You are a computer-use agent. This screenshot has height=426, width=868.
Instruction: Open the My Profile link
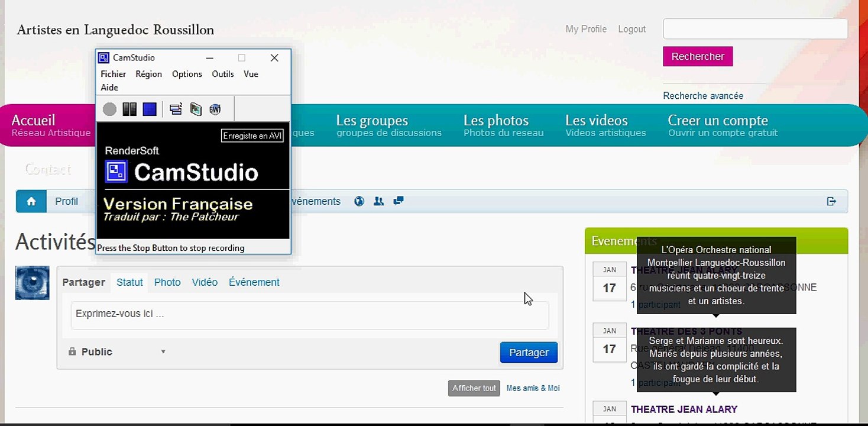[586, 29]
